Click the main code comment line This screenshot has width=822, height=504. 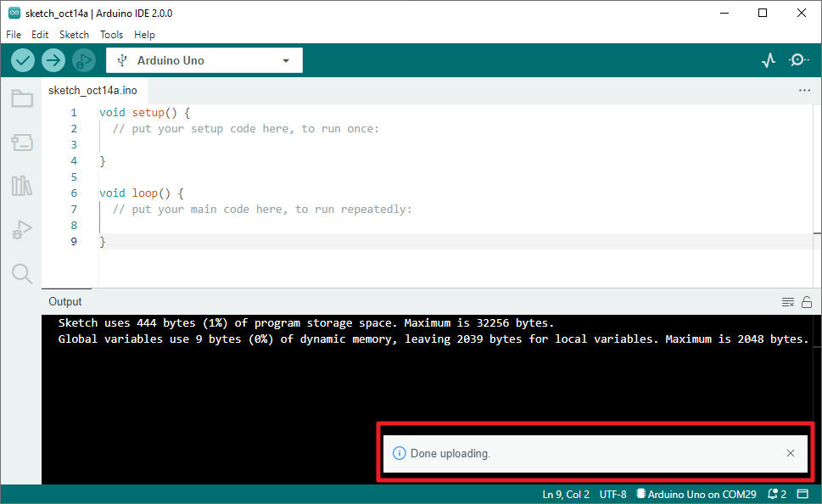tap(262, 210)
